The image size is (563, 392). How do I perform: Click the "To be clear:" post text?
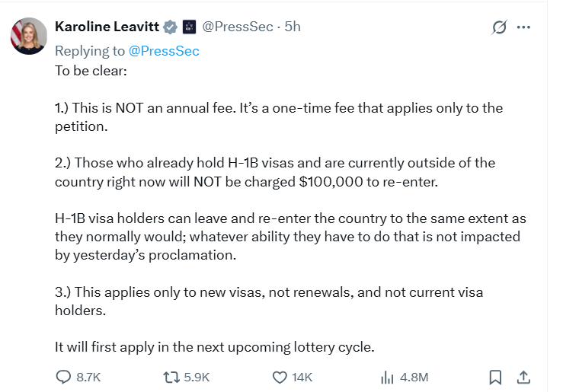tap(91, 70)
